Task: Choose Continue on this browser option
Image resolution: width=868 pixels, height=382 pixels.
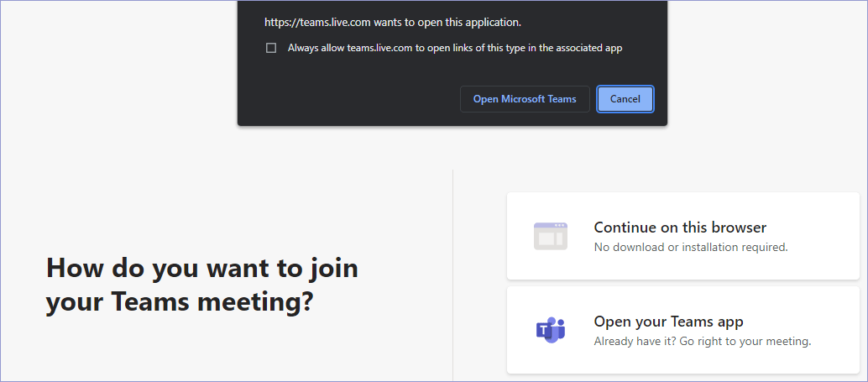Action: click(x=682, y=236)
